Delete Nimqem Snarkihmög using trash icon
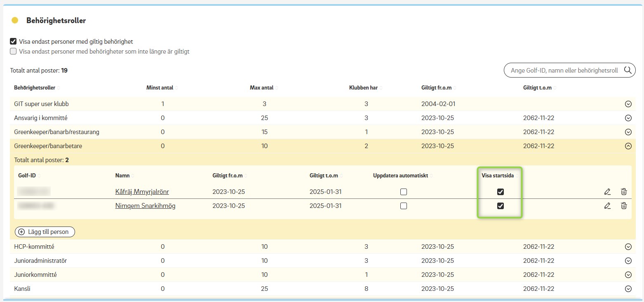The image size is (644, 302). [x=624, y=206]
